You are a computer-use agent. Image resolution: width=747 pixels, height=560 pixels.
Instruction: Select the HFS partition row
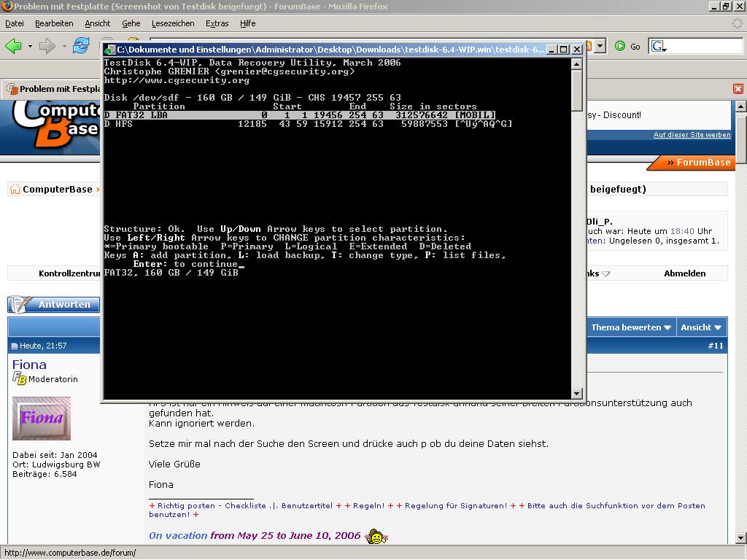309,124
